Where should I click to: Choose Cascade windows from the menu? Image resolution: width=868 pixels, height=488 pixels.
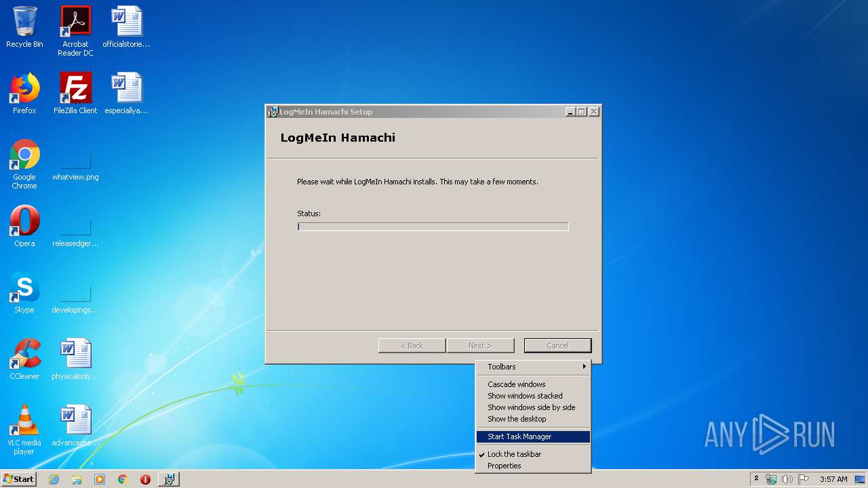click(x=533, y=384)
